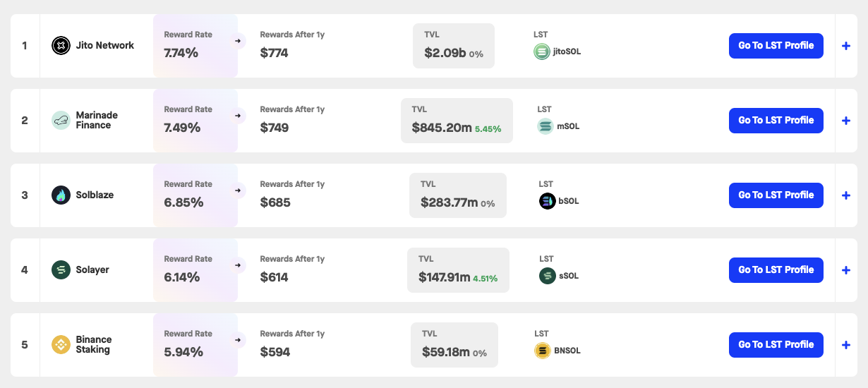The width and height of the screenshot is (868, 388).
Task: Click the jitoSOL token icon
Action: coord(542,51)
